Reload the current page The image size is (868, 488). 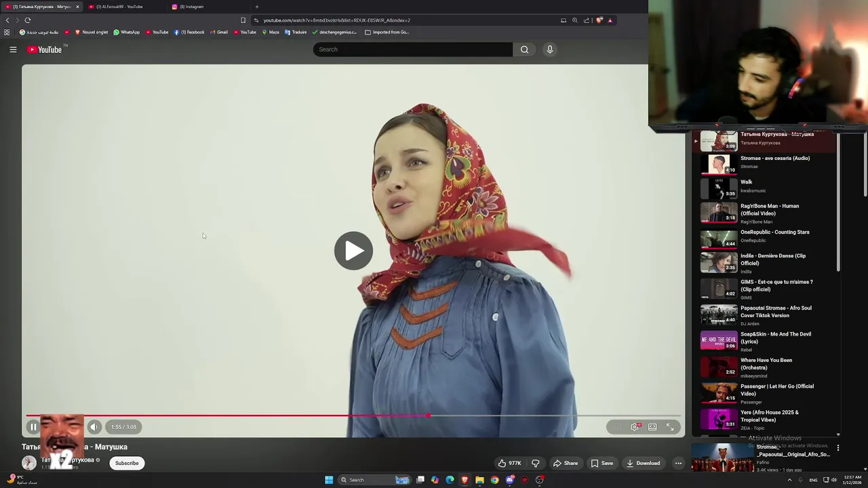point(28,20)
